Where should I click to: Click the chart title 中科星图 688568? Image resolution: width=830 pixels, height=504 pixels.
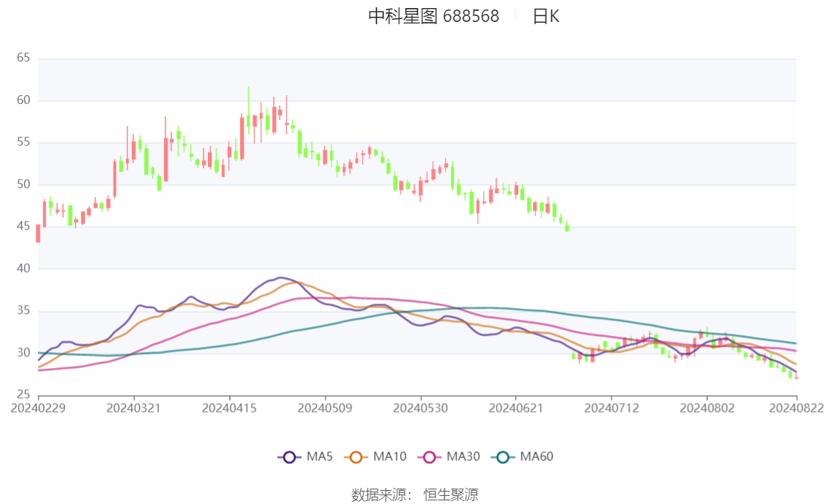tap(433, 16)
